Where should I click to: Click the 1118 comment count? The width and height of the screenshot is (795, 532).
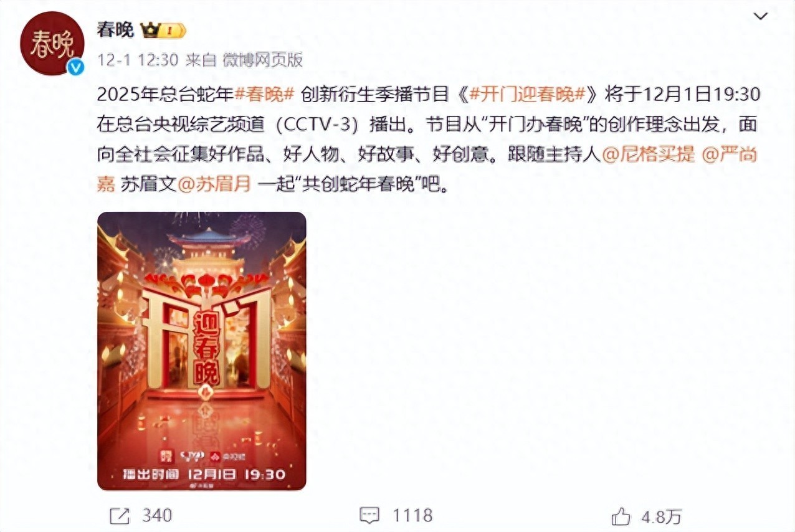click(412, 516)
